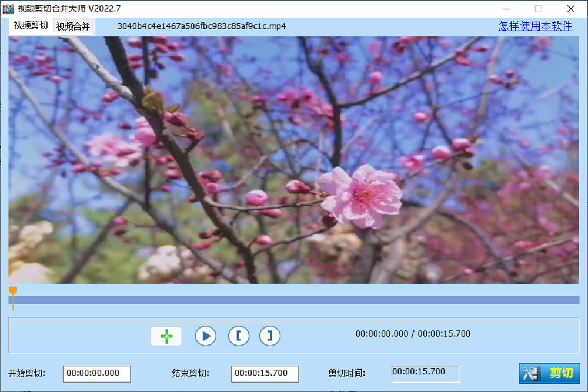Screen dimensions: 588x392
Task: Focus the 结束剪切 end time field
Action: (265, 374)
